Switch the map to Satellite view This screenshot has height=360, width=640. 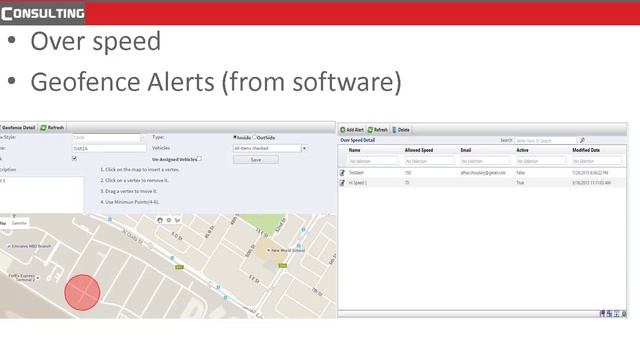(x=19, y=223)
